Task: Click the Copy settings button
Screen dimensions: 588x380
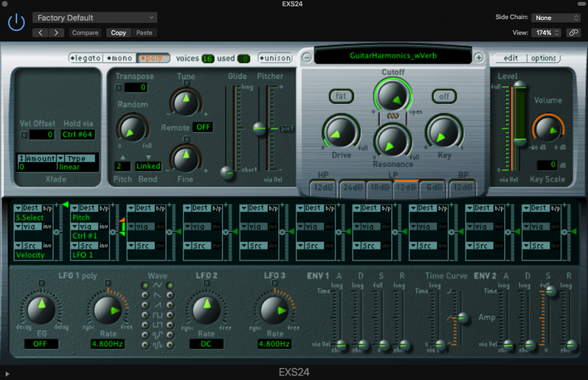Action: [x=118, y=32]
